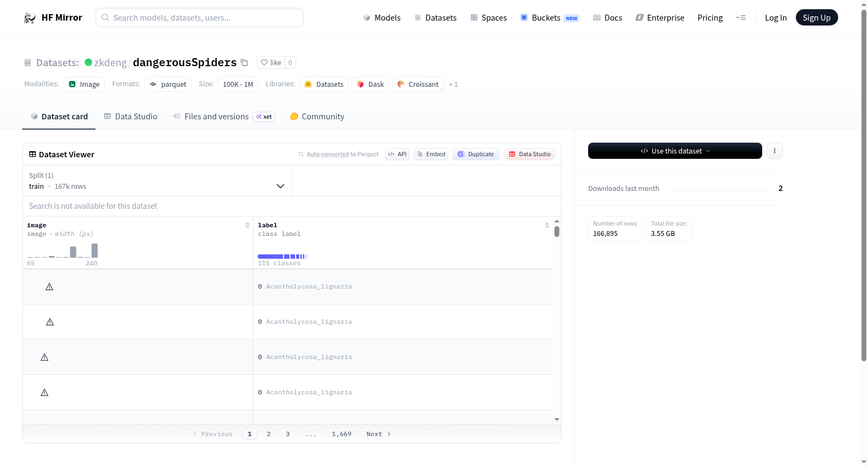868x467 pixels.
Task: Go to page 2 of viewer
Action: (x=269, y=434)
